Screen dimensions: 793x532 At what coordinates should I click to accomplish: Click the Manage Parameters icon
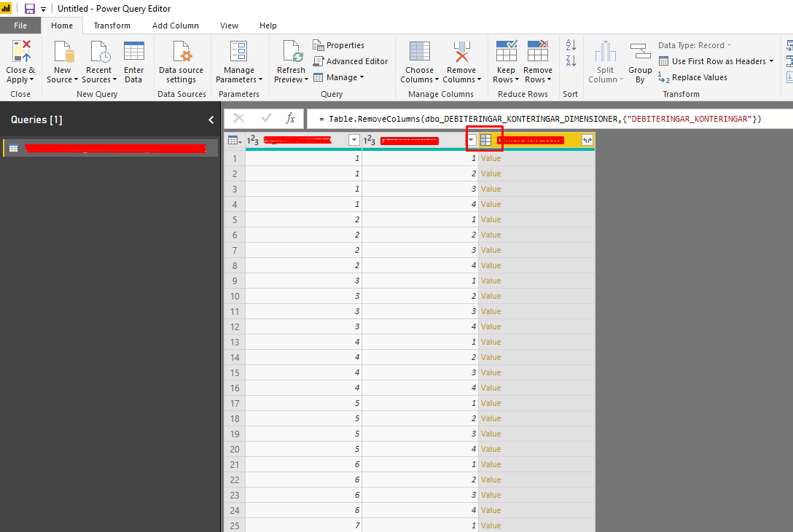click(238, 51)
